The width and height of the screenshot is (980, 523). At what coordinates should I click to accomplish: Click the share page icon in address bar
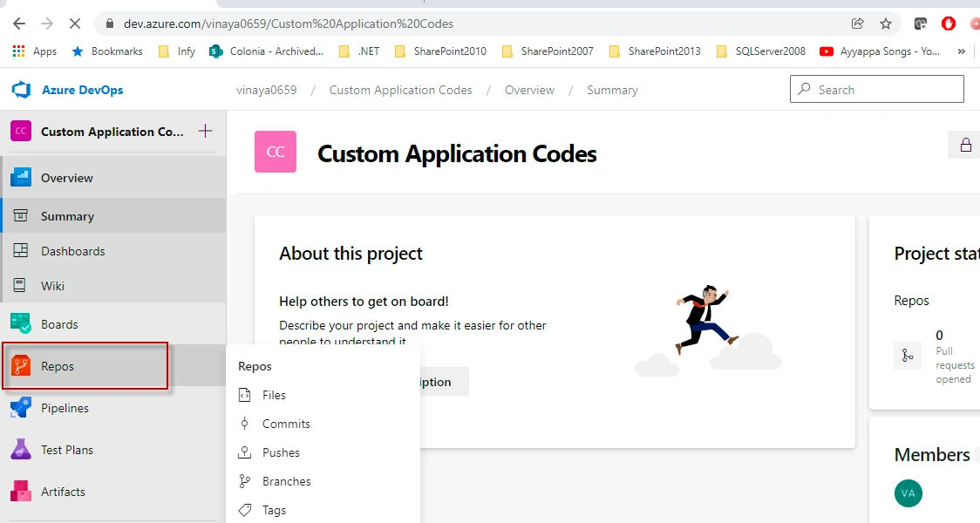click(x=858, y=24)
